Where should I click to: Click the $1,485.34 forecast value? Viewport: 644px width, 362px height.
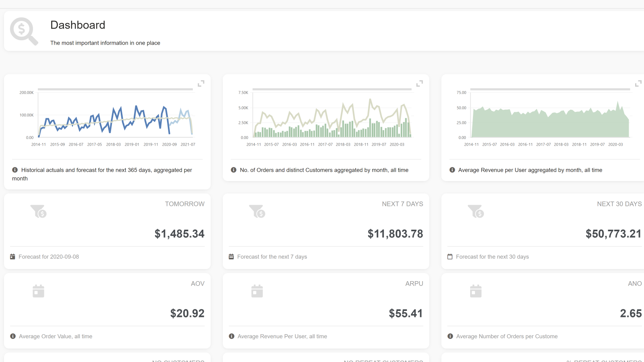click(180, 234)
